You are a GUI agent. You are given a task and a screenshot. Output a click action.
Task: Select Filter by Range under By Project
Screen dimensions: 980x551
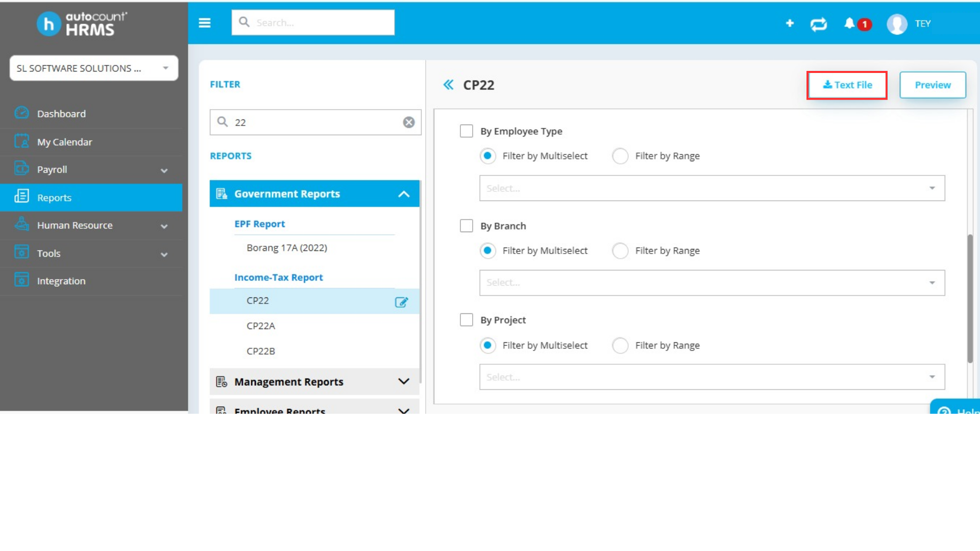click(x=620, y=345)
